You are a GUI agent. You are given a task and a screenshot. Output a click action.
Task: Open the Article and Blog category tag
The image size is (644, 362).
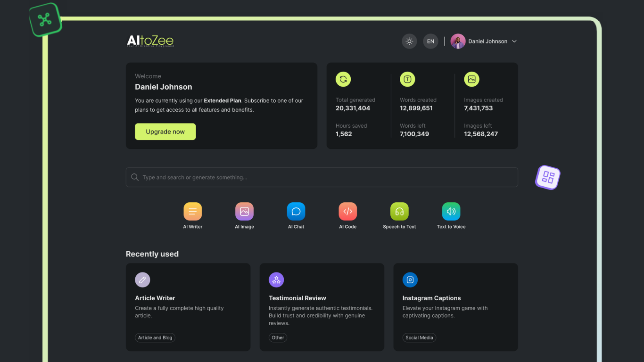(x=155, y=337)
